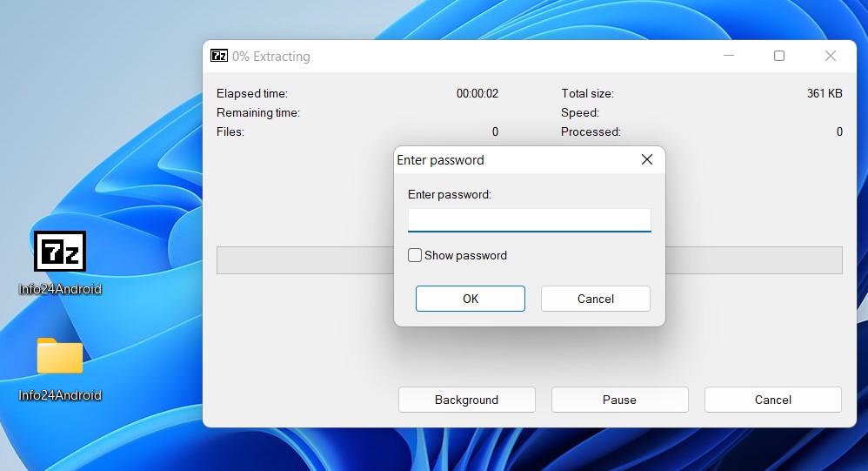Screen dimensions: 868x471
Task: Click the Enter password dialog title
Action: pyautogui.click(x=441, y=159)
